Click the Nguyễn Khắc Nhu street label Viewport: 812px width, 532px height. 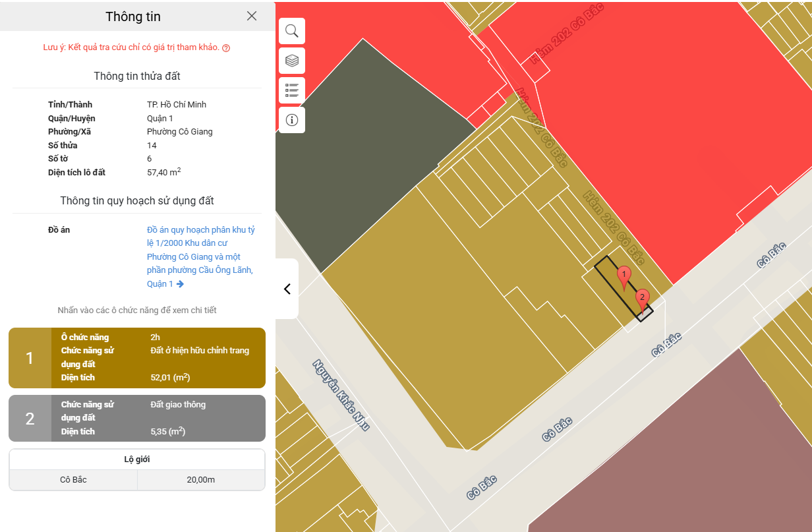(340, 395)
